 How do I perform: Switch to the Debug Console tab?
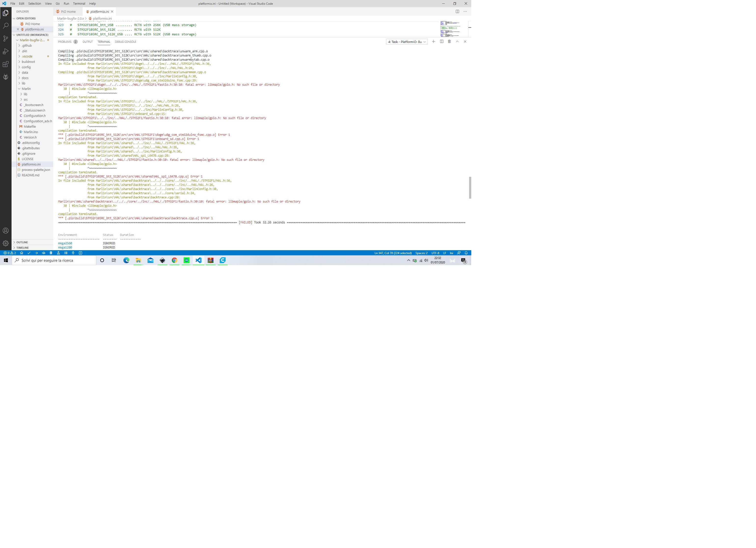(126, 42)
